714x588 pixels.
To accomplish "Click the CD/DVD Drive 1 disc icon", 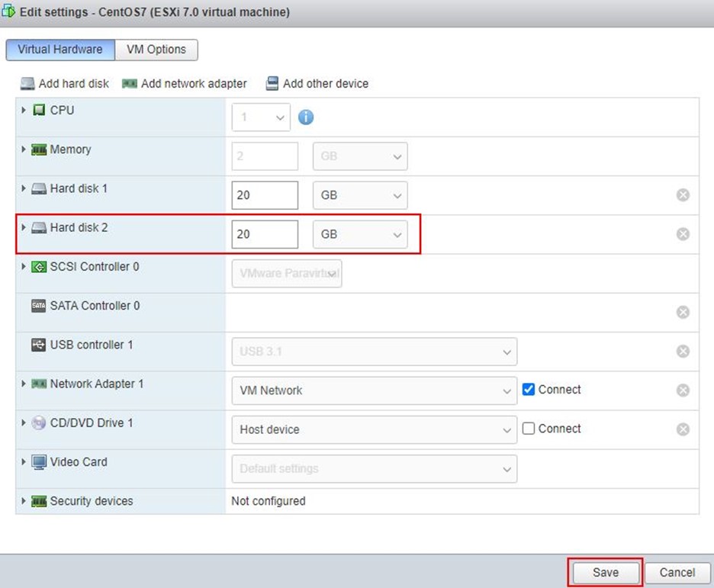I will [39, 423].
